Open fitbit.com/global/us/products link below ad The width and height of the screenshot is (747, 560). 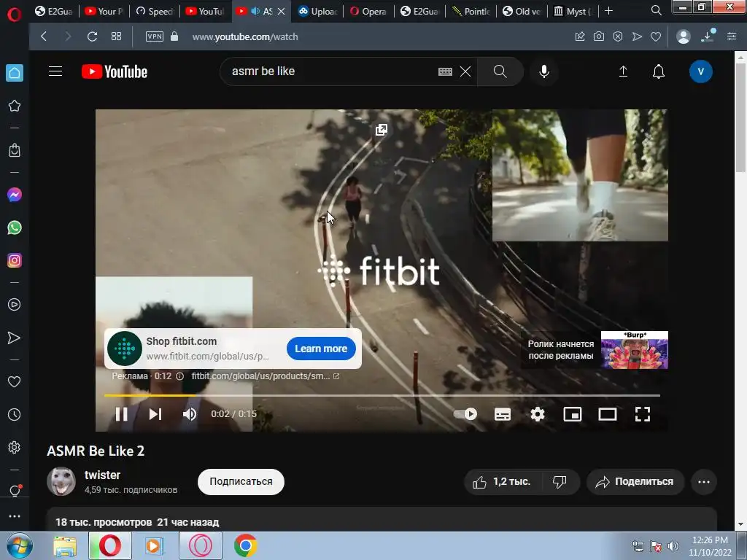click(265, 376)
